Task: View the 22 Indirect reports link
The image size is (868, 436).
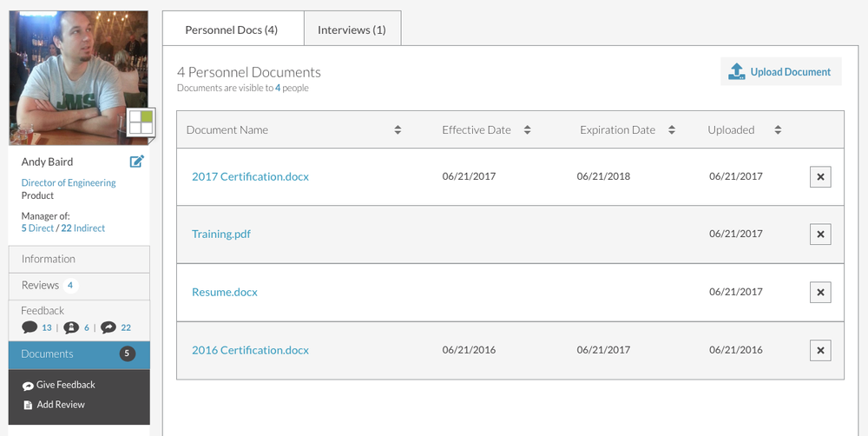Action: point(83,228)
